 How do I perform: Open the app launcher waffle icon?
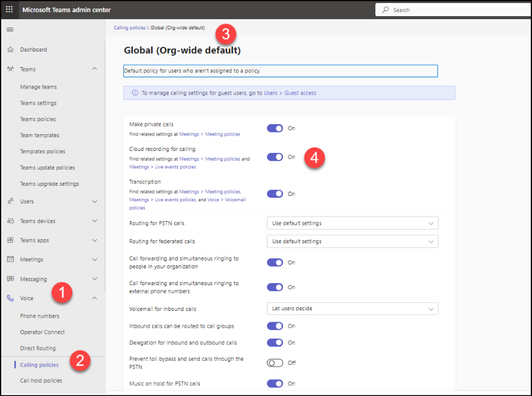click(10, 10)
